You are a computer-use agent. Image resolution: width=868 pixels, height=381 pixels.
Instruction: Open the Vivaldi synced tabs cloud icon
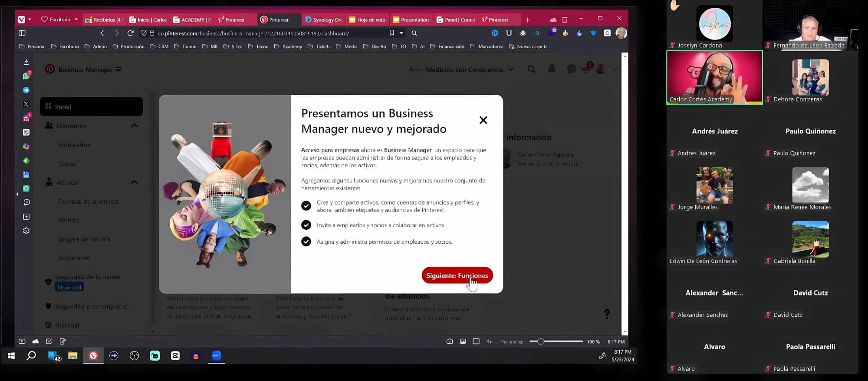[553, 20]
